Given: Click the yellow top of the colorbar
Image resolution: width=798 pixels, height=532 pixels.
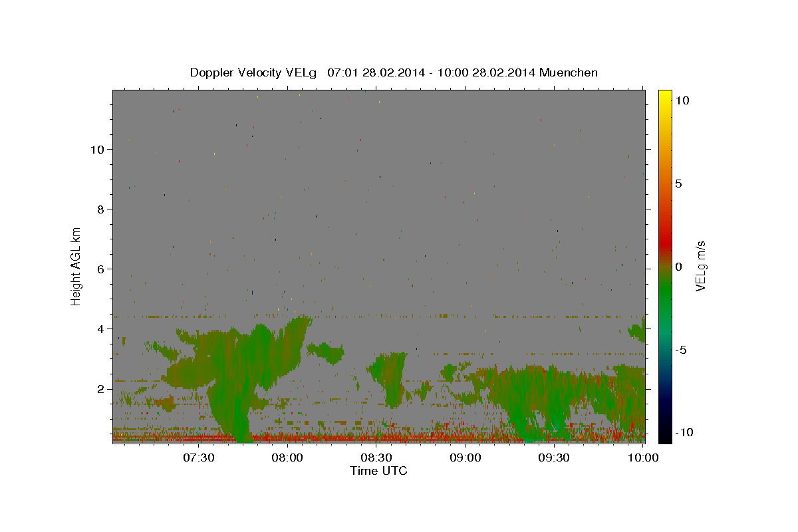Looking at the screenshot, I should 664,96.
